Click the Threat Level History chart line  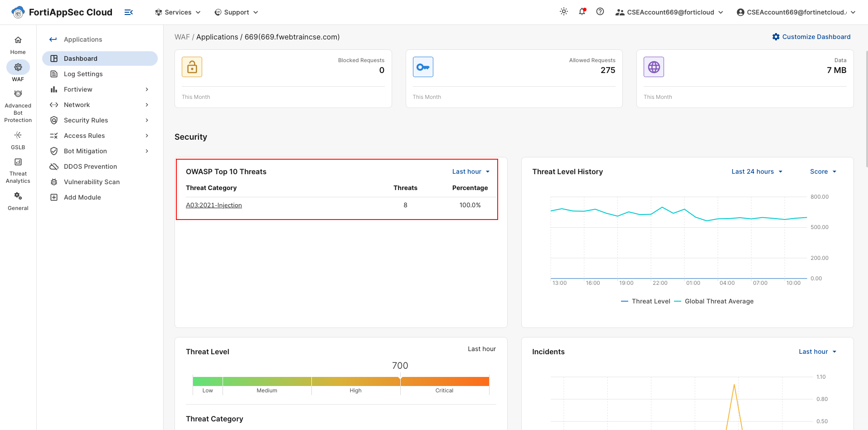tap(679, 213)
